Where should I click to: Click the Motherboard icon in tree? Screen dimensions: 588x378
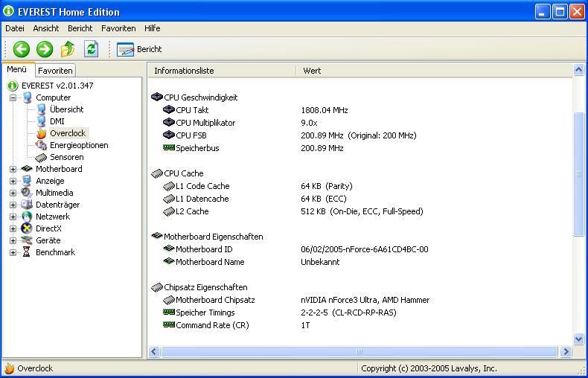tap(27, 169)
